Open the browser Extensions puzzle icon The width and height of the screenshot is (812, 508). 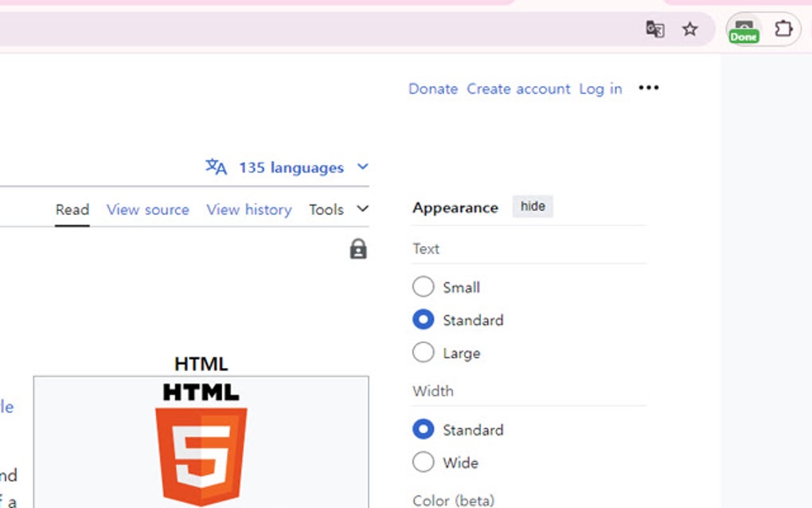[784, 29]
